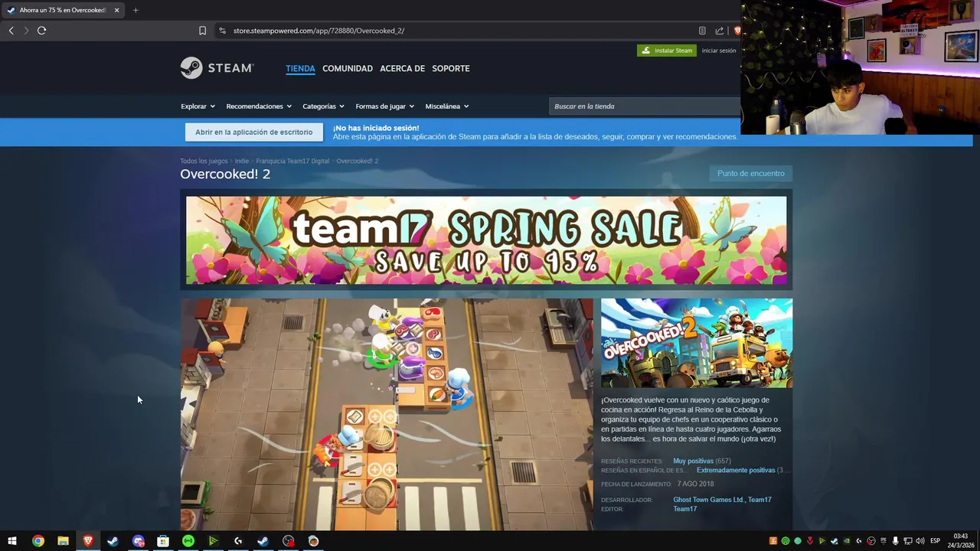Screen dimensions: 980x551
Task: Click the Overcooked! 2 breadcrumb link
Action: [x=358, y=161]
